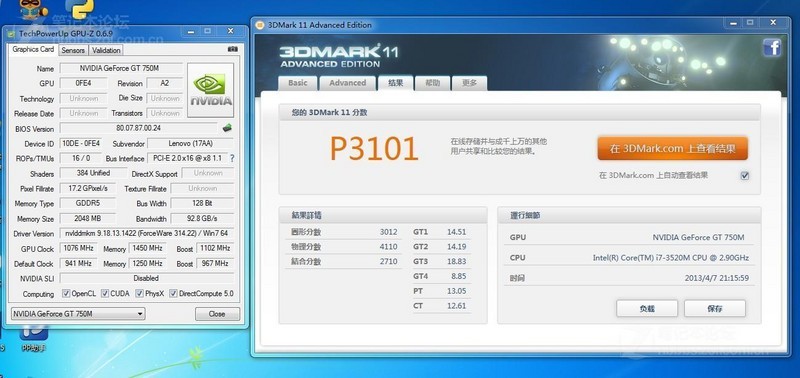Click the Boost 1102 MHz field
Image resolution: width=800 pixels, height=378 pixels.
(x=215, y=248)
